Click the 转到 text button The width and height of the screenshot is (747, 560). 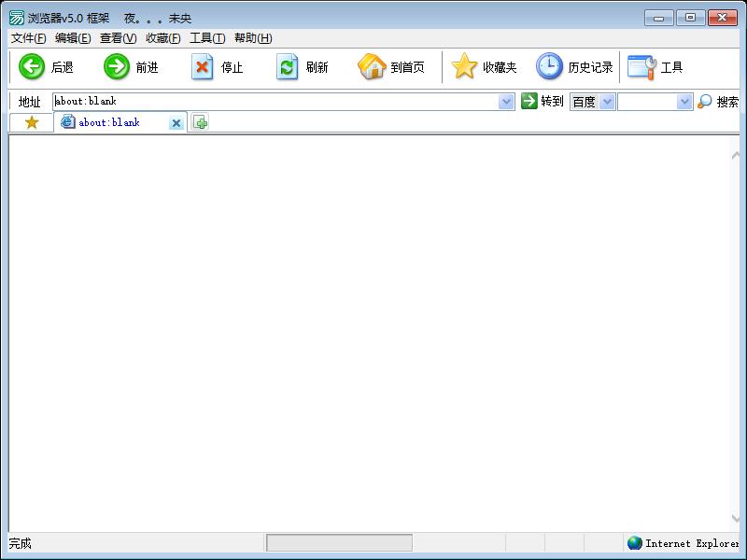coord(552,102)
